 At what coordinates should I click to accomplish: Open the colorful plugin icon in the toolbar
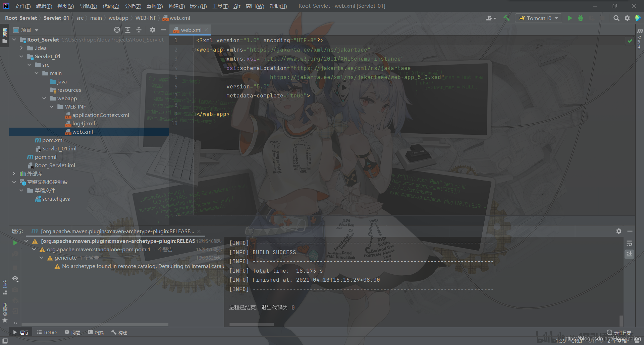pyautogui.click(x=638, y=18)
